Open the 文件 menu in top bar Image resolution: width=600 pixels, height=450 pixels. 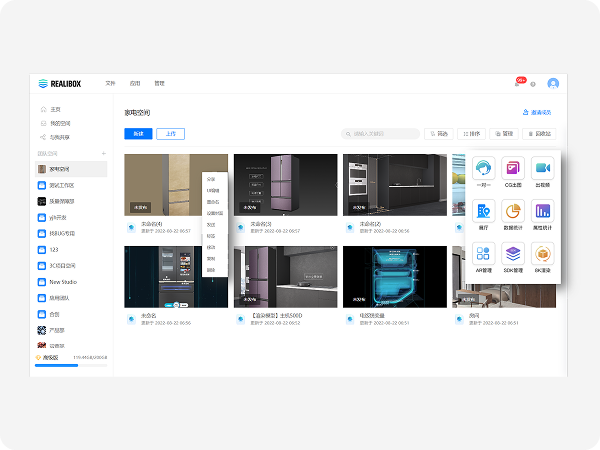click(110, 83)
